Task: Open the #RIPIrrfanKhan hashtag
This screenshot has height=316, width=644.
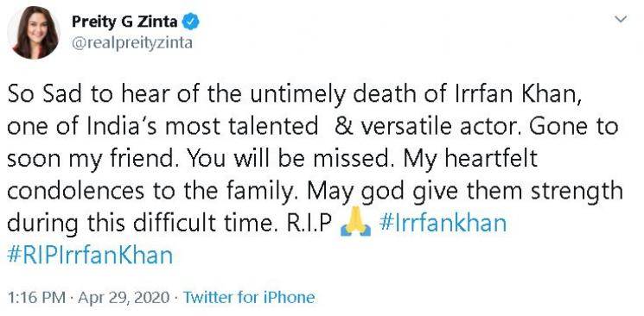Action: (x=90, y=255)
